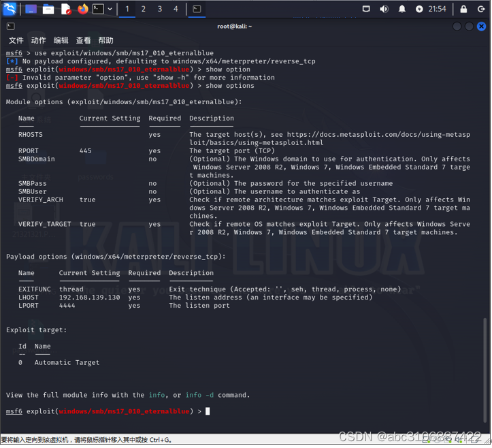The width and height of the screenshot is (492, 448).
Task: Open the 帮助 menu
Action: point(105,40)
